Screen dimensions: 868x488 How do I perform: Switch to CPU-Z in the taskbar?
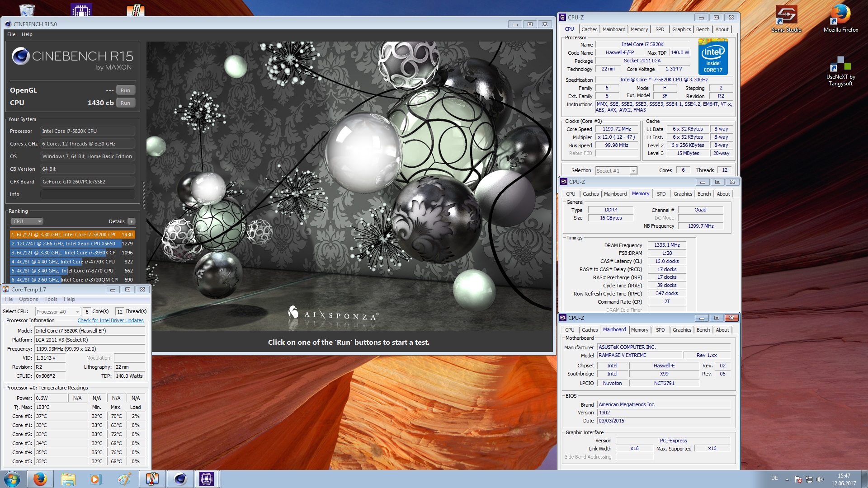(x=207, y=479)
